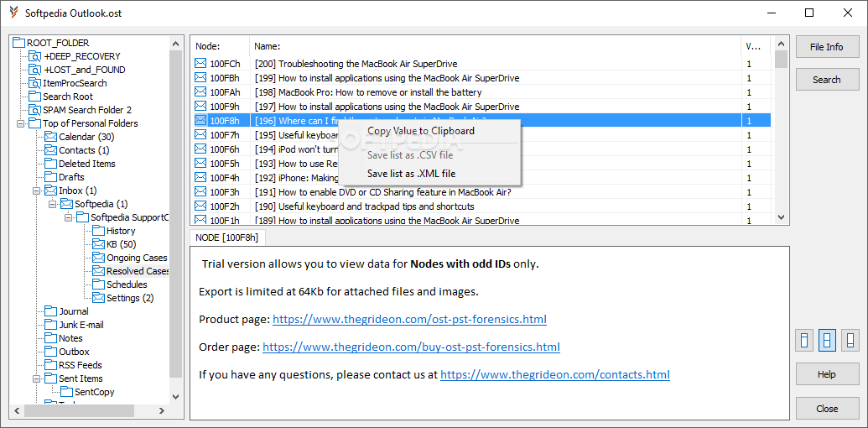Select the Resolved Cases folder
This screenshot has height=428, width=868.
pyautogui.click(x=138, y=271)
